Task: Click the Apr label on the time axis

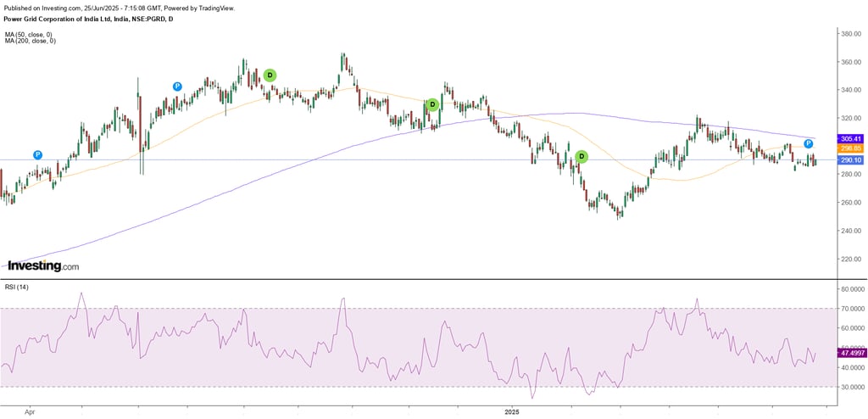Action: (x=30, y=412)
